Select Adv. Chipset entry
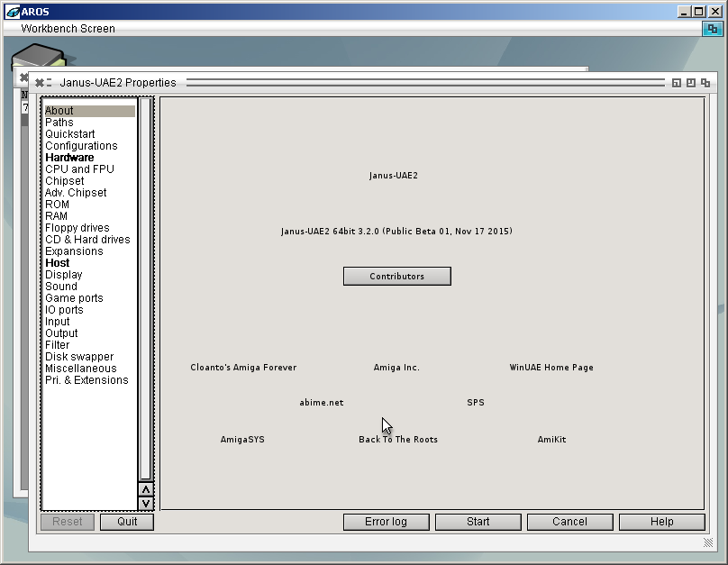The image size is (728, 565). [x=89, y=193]
